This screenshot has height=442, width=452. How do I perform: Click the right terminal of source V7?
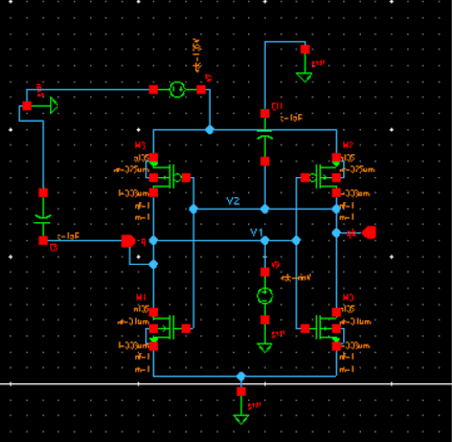pos(201,89)
